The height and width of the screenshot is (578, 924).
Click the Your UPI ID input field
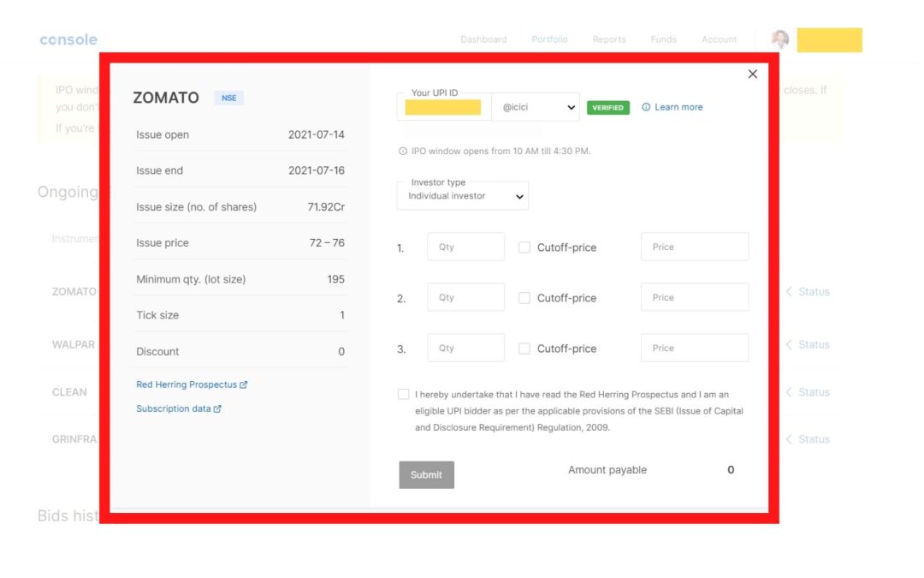click(444, 107)
